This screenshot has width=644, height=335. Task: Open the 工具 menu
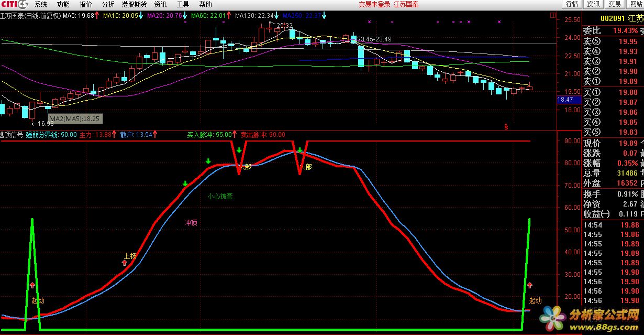point(183,4)
